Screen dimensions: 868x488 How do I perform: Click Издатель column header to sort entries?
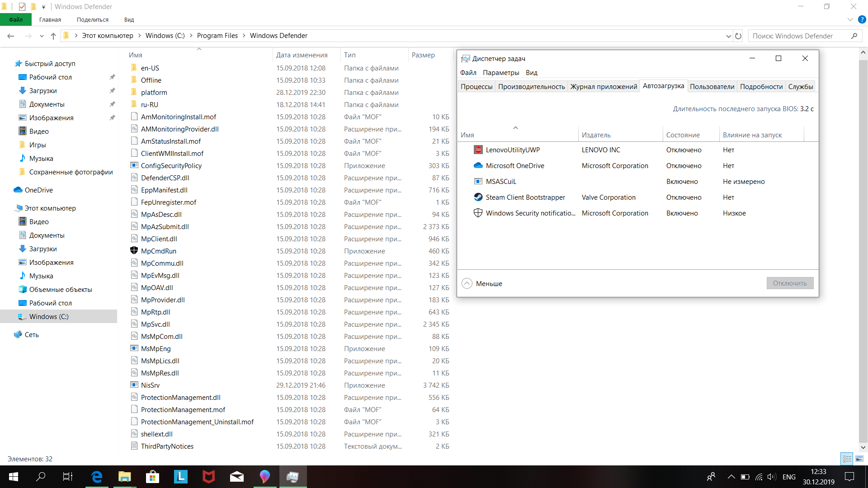click(x=596, y=135)
